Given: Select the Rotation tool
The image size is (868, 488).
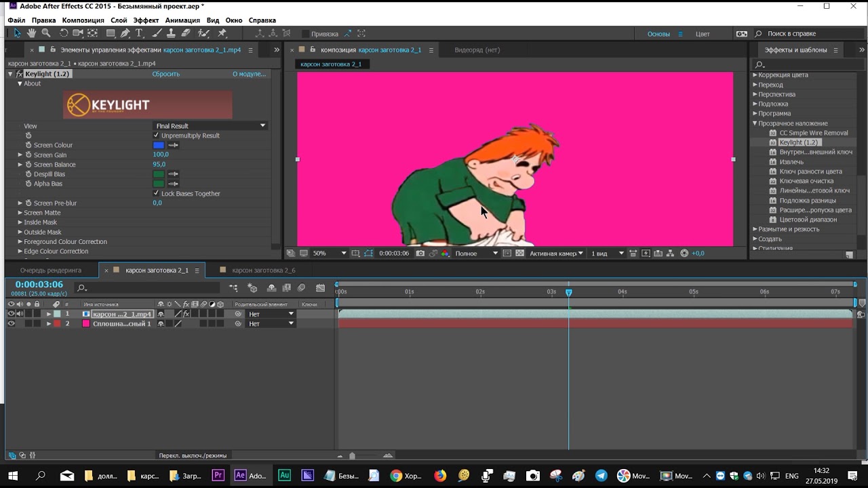Looking at the screenshot, I should [x=64, y=33].
